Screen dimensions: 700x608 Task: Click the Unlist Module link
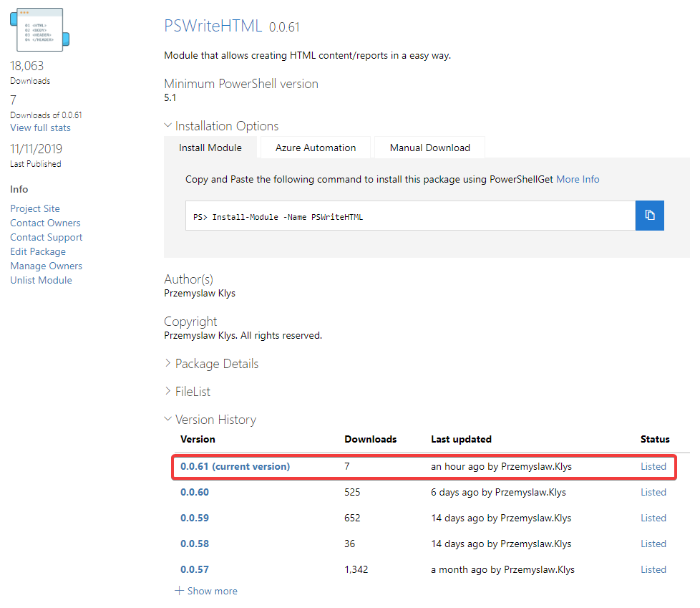click(x=41, y=280)
